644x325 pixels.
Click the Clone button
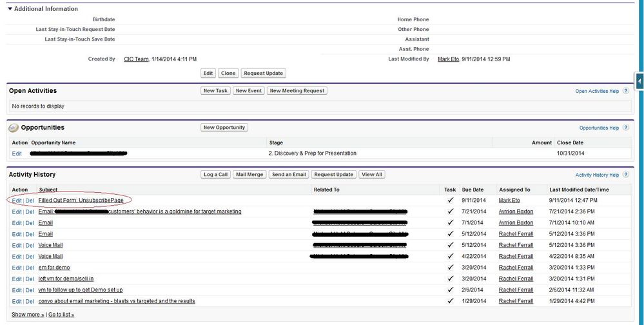tap(228, 74)
